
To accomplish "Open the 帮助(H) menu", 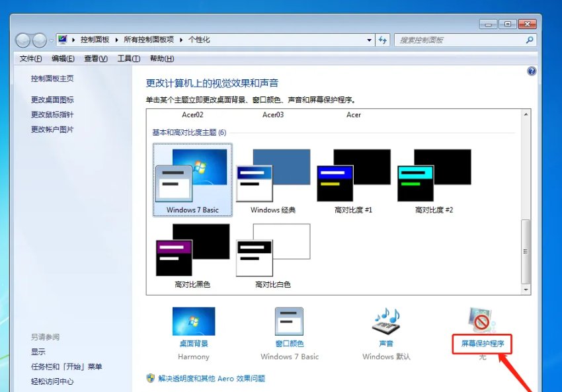I will [162, 58].
